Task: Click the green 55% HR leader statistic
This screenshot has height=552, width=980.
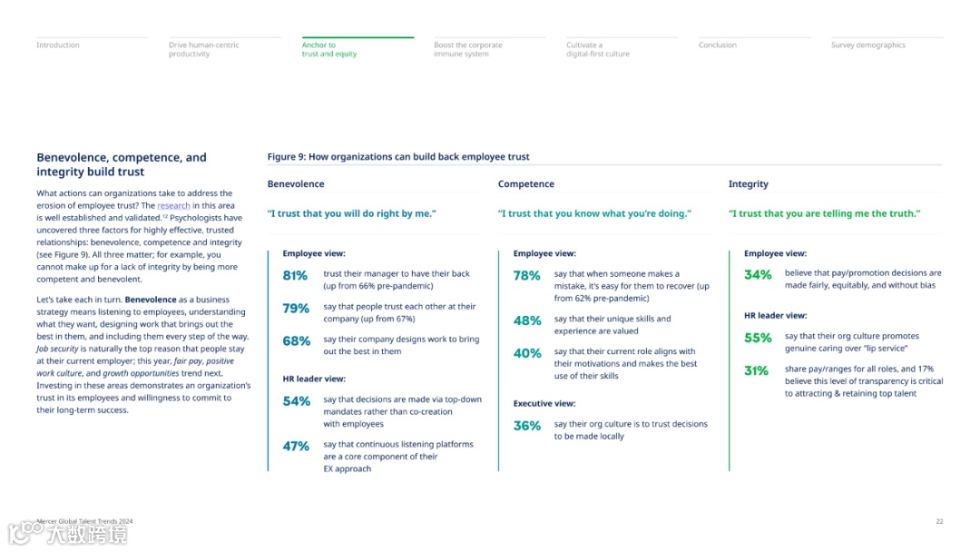Action: point(758,338)
